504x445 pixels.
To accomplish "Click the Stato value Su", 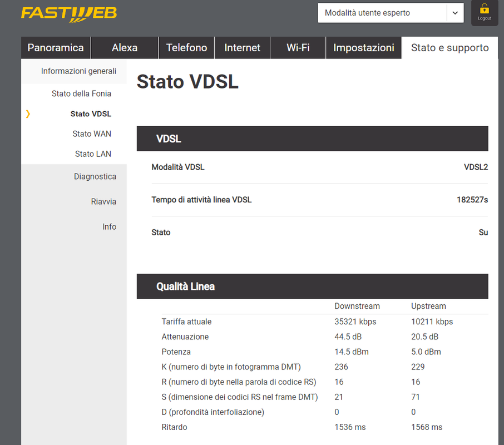I will 483,233.
